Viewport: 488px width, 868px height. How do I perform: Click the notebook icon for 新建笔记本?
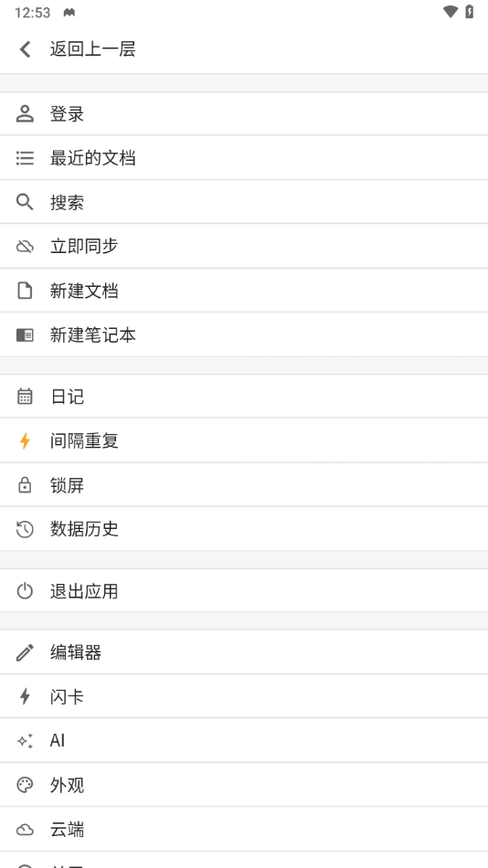pyautogui.click(x=25, y=335)
